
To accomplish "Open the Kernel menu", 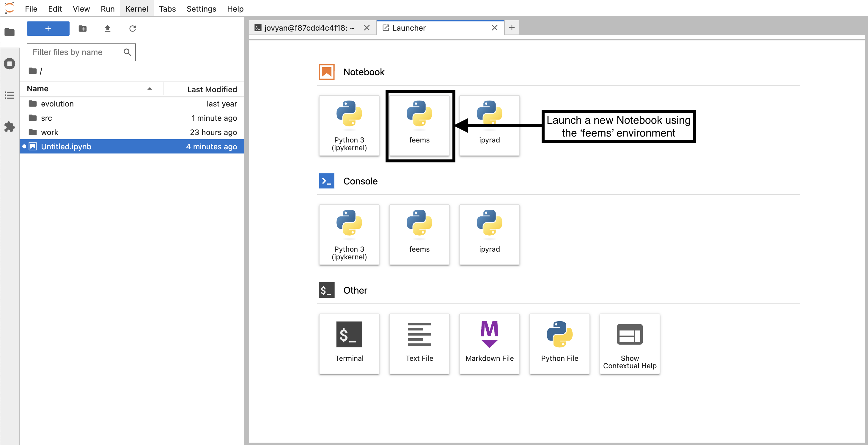I will coord(136,9).
